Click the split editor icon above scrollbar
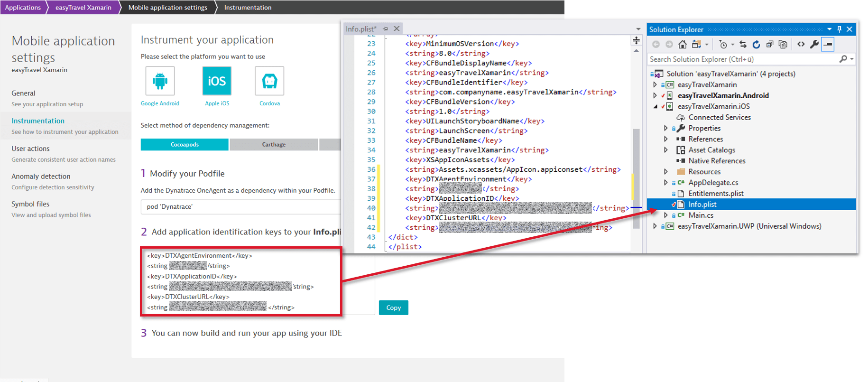 point(636,40)
